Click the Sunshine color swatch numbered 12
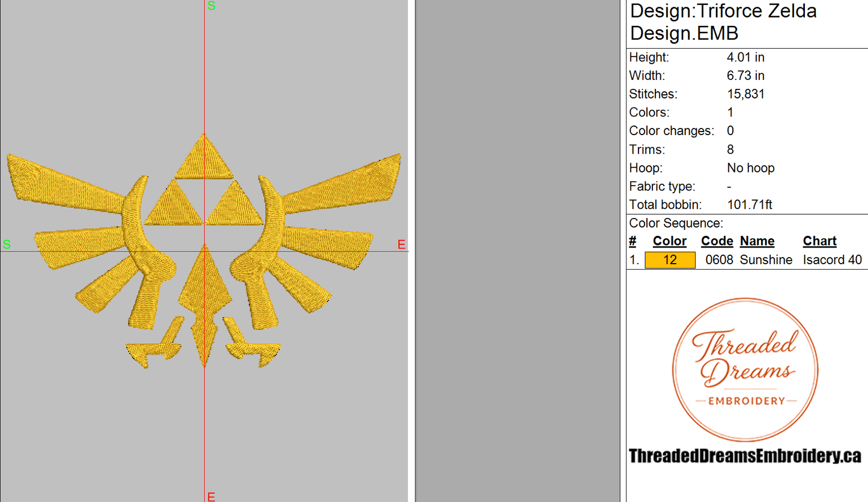This screenshot has width=868, height=502. pos(670,260)
